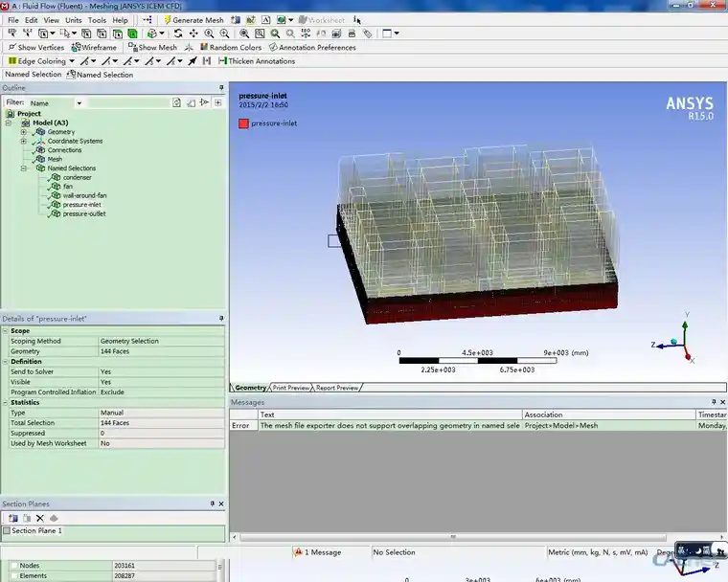Toggle Random Colors
728x582 pixels.
click(231, 47)
